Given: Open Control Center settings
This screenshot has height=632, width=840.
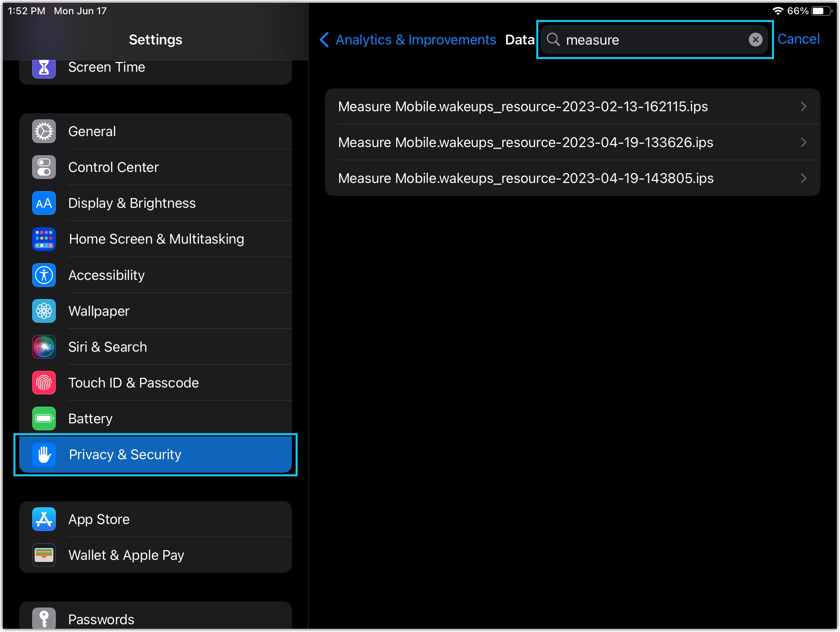Looking at the screenshot, I should [156, 167].
